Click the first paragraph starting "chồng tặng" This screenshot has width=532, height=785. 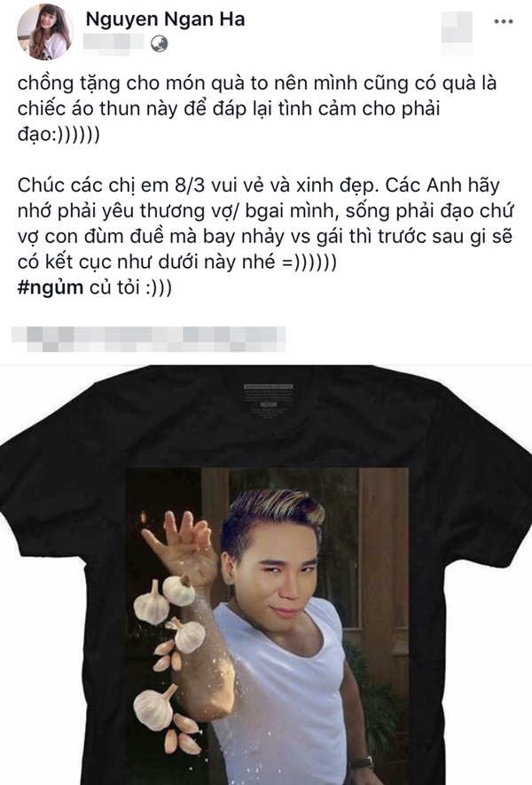pos(257,109)
